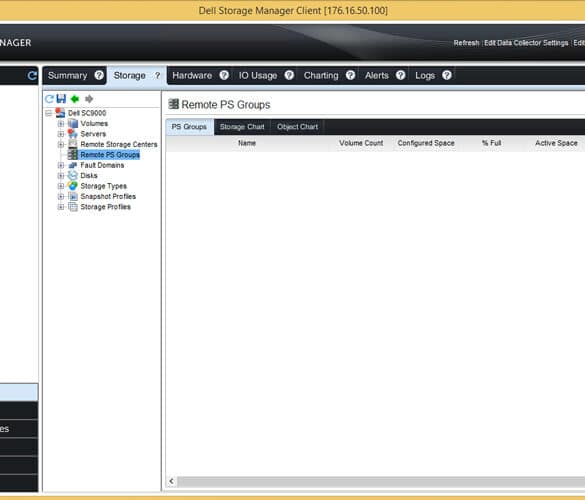This screenshot has width=585, height=500.
Task: Select Disks label in storage tree
Action: [89, 175]
